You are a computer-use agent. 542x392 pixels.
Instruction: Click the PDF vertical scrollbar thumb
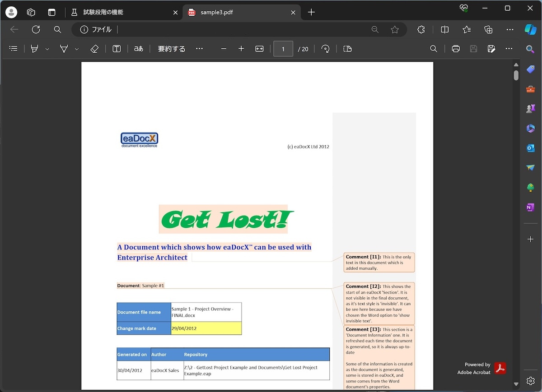(x=516, y=75)
